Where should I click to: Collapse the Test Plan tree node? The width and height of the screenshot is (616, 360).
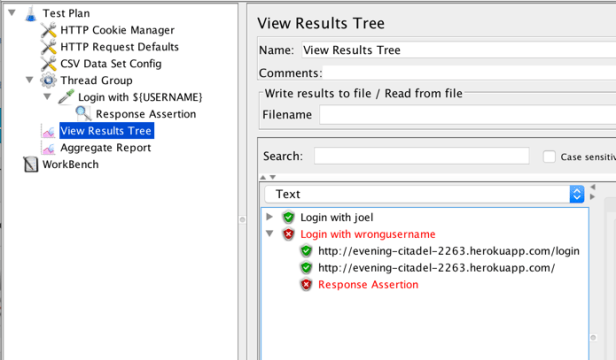pos(12,13)
